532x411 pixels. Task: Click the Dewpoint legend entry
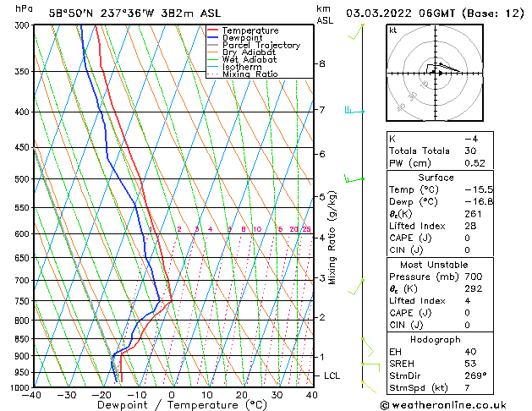[235, 38]
